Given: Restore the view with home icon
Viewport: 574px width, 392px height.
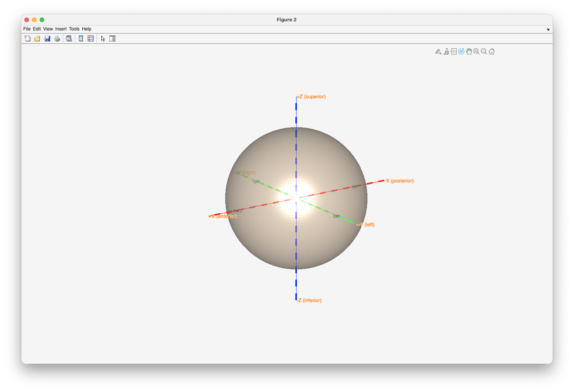Looking at the screenshot, I should tap(492, 51).
